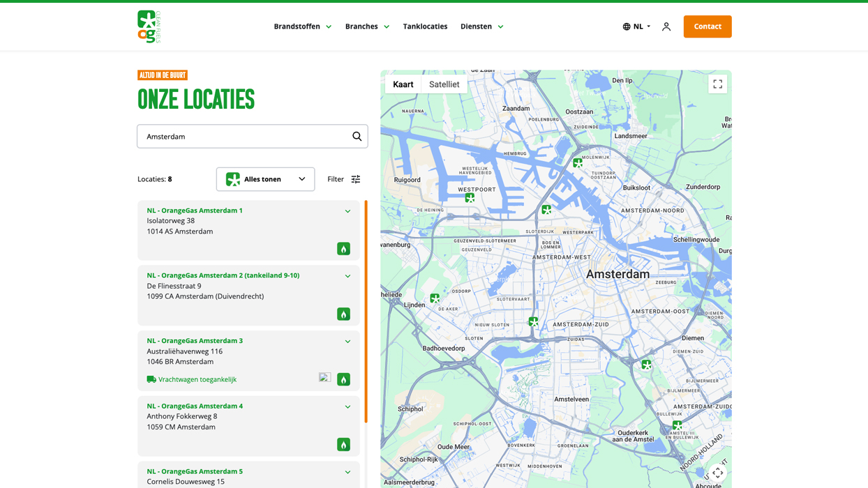This screenshot has width=868, height=488.
Task: Open NL - OrangeGas Amsterdam 5 link
Action: (x=195, y=471)
